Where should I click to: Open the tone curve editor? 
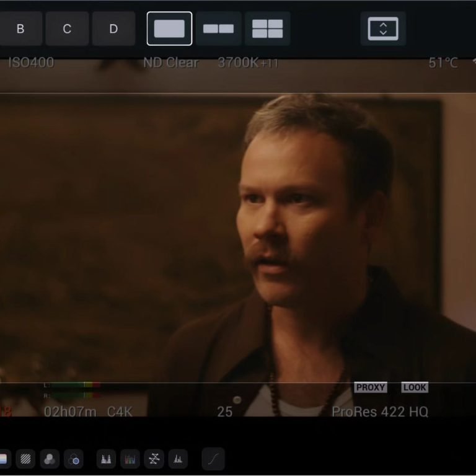pos(213,459)
